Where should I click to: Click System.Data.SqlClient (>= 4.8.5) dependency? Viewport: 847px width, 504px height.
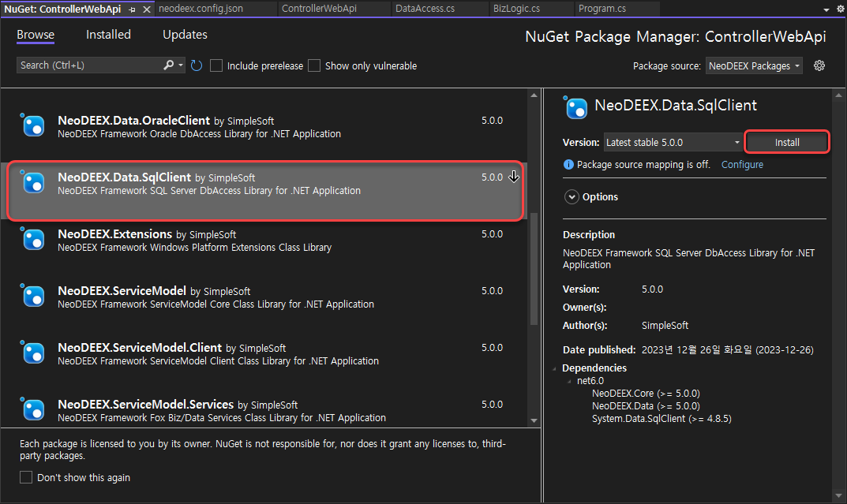click(x=661, y=419)
